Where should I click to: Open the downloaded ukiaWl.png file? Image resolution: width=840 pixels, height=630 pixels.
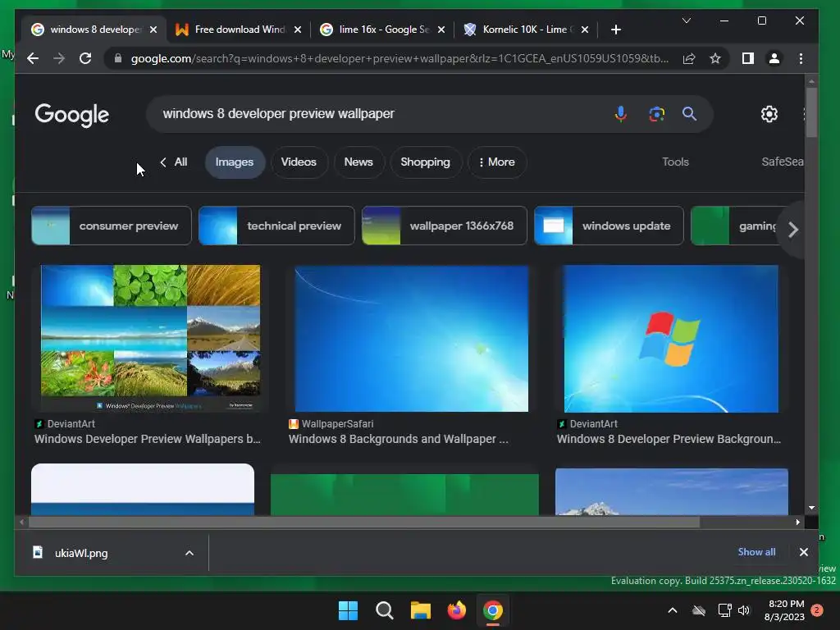tap(80, 553)
